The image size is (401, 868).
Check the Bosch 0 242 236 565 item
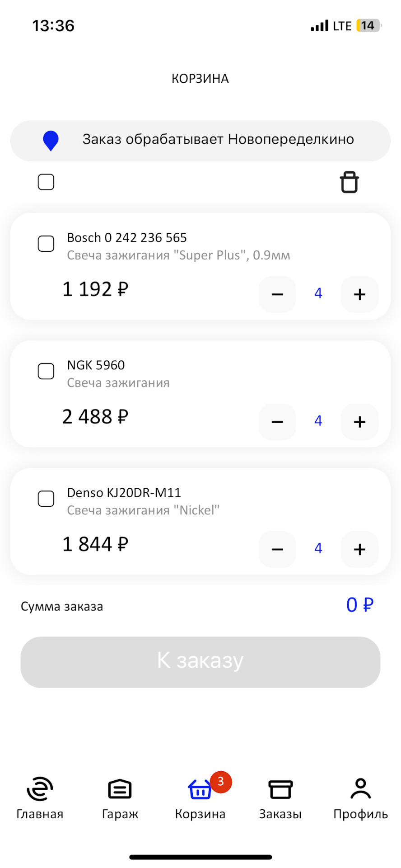pos(46,244)
